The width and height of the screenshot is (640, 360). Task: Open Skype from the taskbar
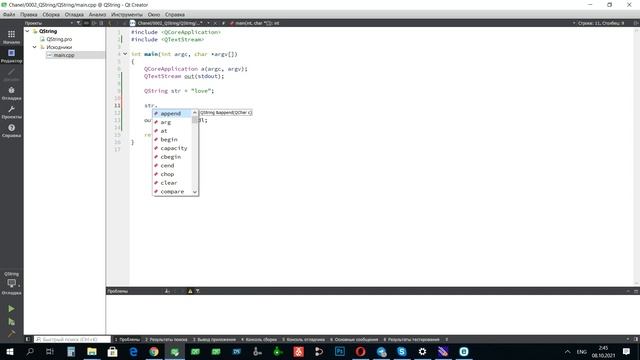pyautogui.click(x=402, y=351)
